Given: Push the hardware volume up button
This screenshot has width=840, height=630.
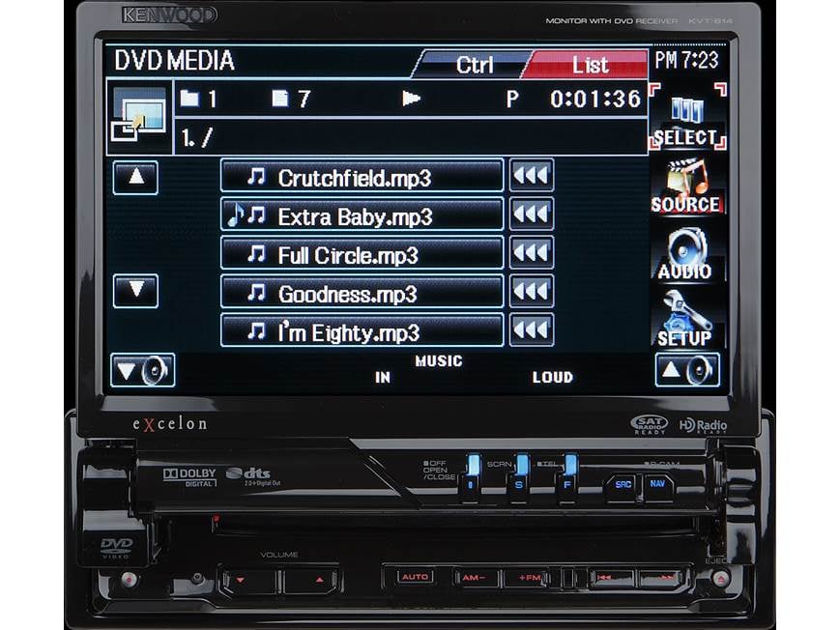Looking at the screenshot, I should [x=312, y=581].
